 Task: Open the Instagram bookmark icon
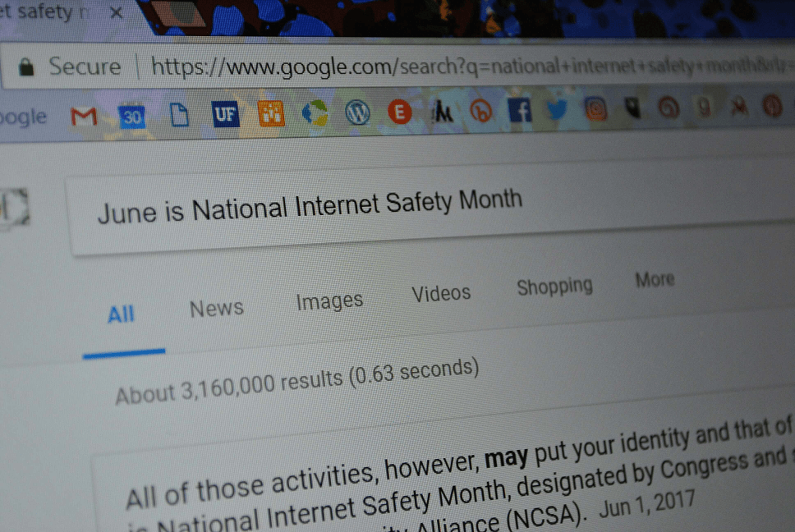[595, 108]
